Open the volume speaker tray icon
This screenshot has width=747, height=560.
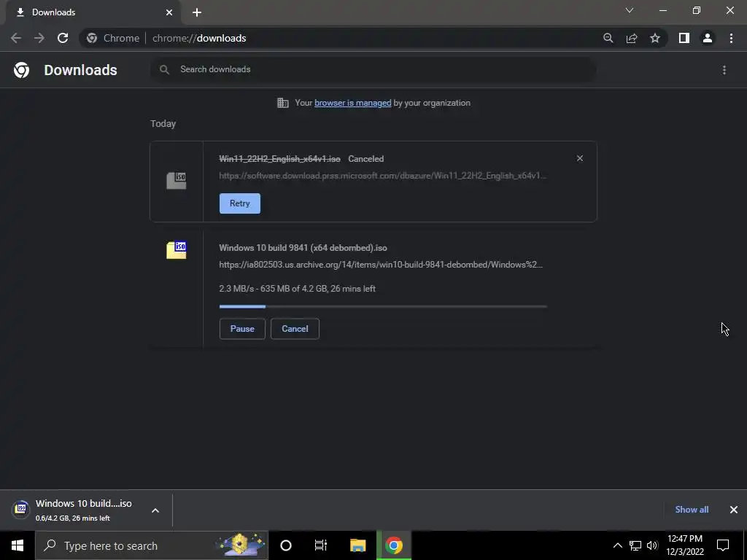[x=652, y=545]
